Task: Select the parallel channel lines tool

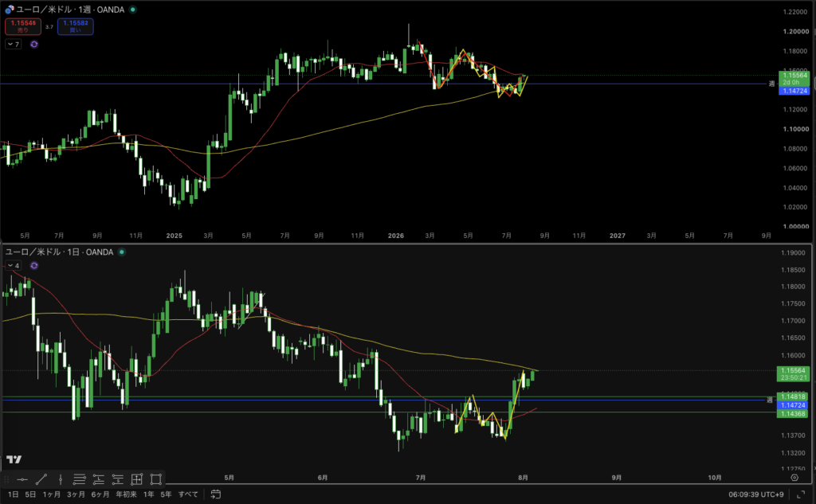Action: [79, 479]
